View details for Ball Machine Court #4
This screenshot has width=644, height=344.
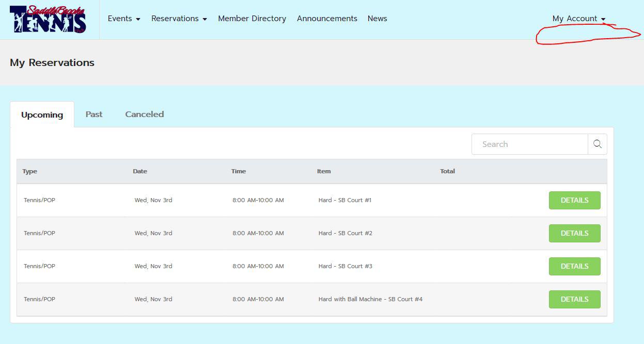pyautogui.click(x=574, y=299)
